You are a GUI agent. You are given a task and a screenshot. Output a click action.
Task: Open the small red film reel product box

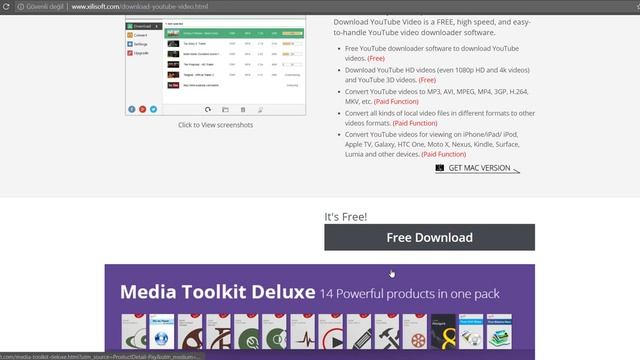[x=415, y=331]
